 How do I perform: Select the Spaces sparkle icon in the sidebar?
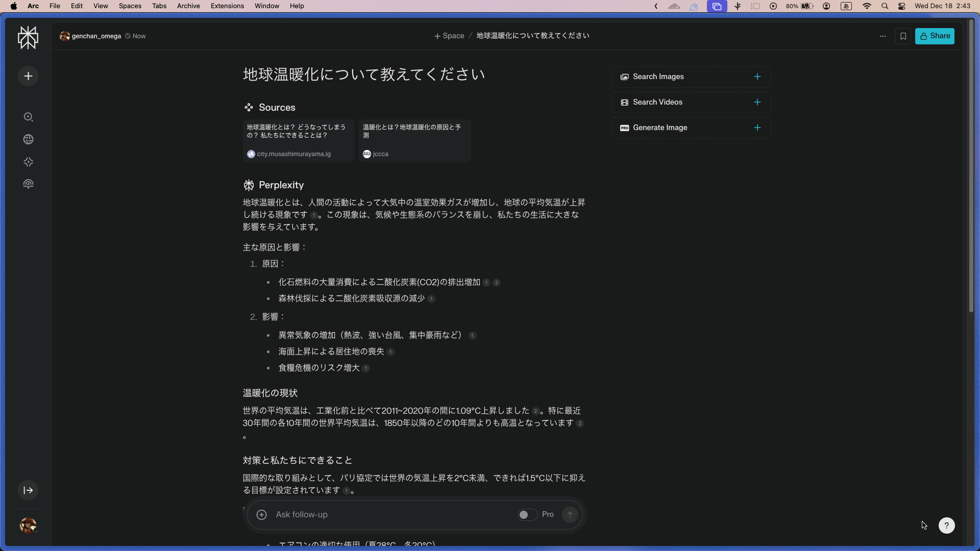click(28, 162)
